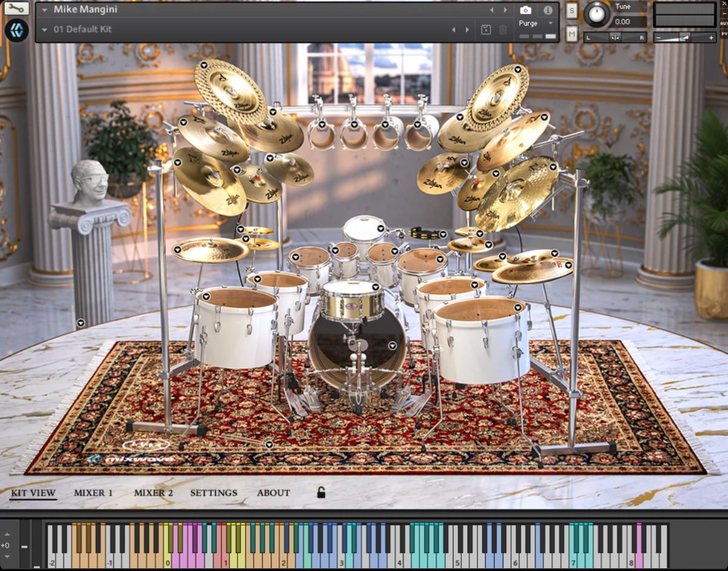Screen dimensions: 728x571
Task: Increase volume with the plus icon
Action: [711, 38]
